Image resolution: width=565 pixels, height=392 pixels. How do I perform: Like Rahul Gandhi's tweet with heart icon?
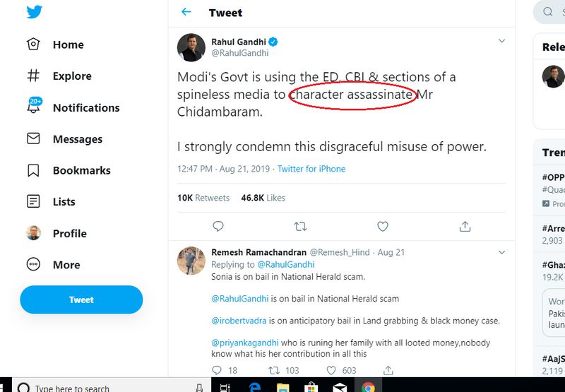(383, 226)
